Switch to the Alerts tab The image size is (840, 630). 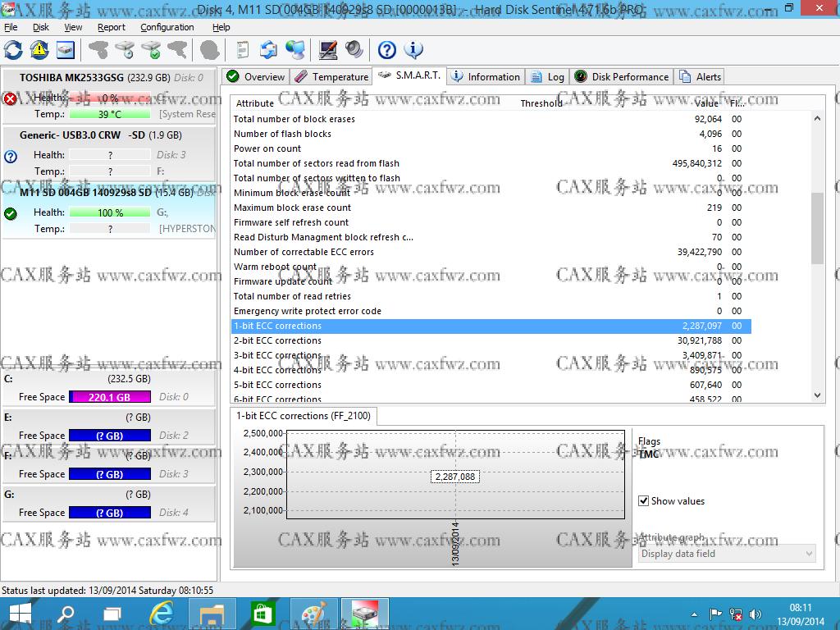[700, 76]
